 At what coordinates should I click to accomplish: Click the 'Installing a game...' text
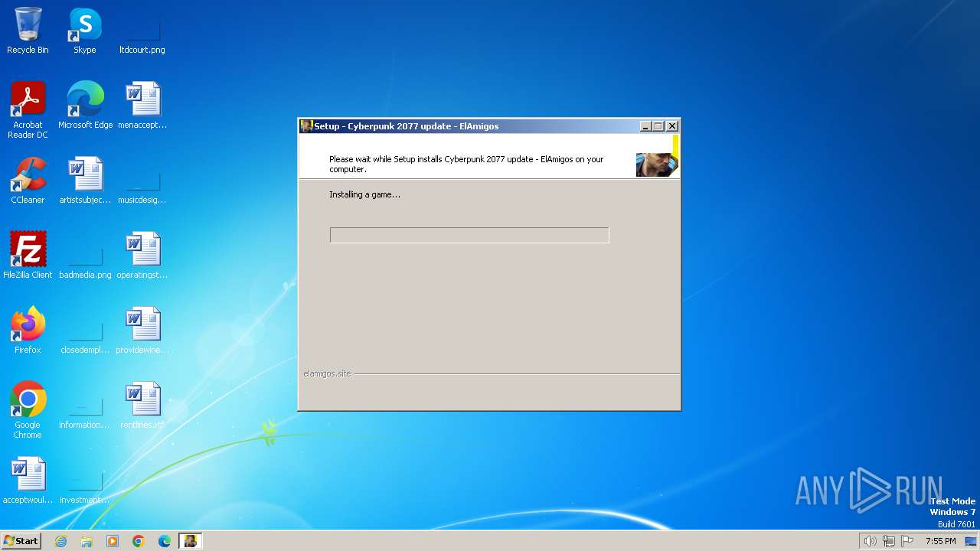[x=364, y=194]
